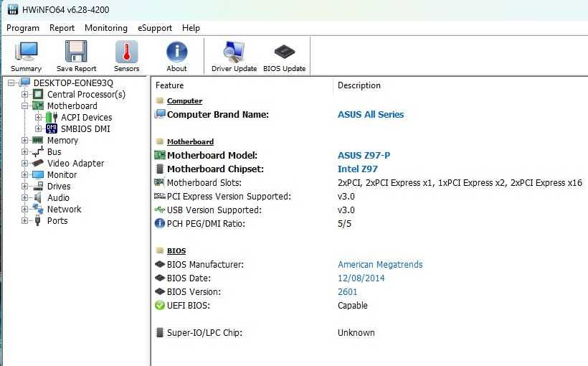Collapse the DESKTOP-EONE93Q root node

pos(11,83)
